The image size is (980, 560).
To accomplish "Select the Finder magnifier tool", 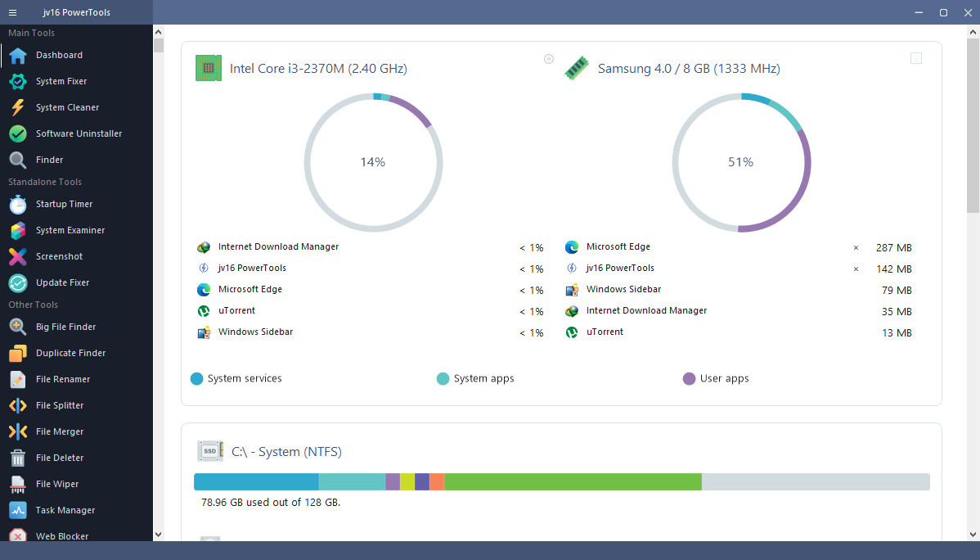I will point(17,160).
